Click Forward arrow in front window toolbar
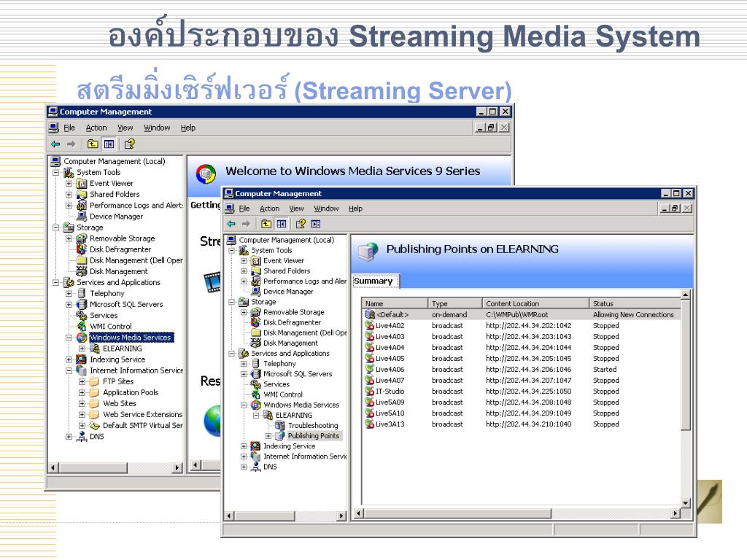The height and width of the screenshot is (560, 747). pos(246,224)
